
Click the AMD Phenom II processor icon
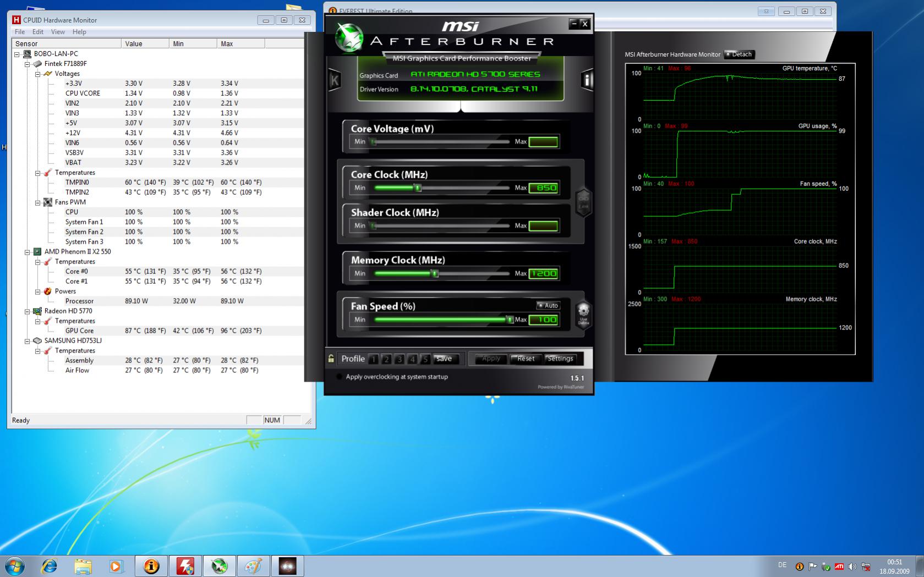click(x=37, y=252)
